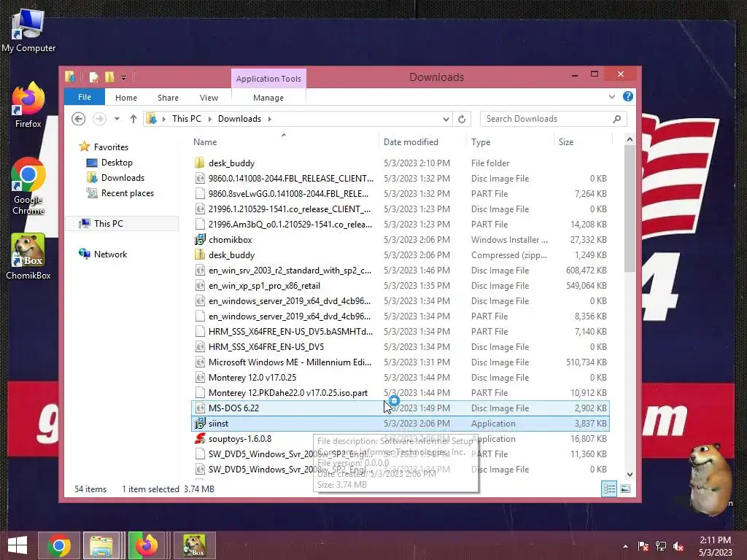Click the Action Center flag icon

click(x=643, y=546)
